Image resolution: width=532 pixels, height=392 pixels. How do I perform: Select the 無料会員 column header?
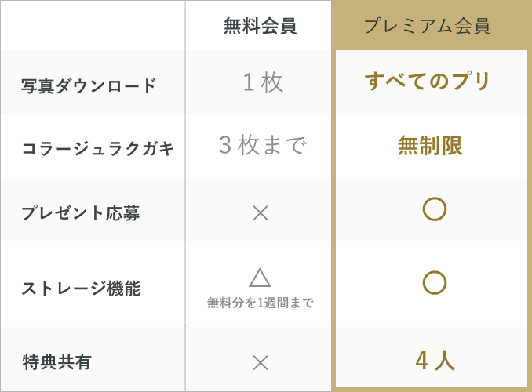[260, 26]
